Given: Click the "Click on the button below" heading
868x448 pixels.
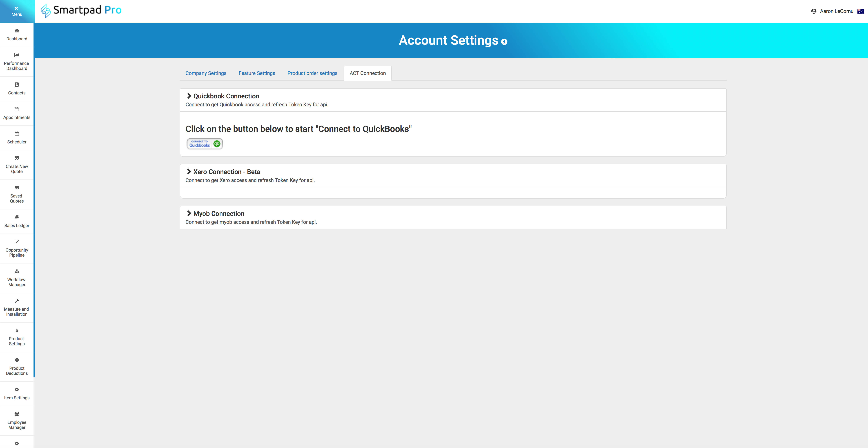Looking at the screenshot, I should tap(299, 129).
